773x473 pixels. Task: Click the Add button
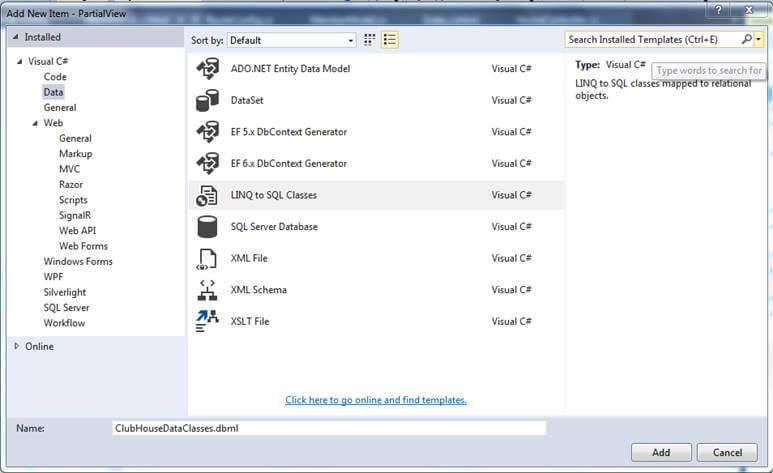click(661, 452)
